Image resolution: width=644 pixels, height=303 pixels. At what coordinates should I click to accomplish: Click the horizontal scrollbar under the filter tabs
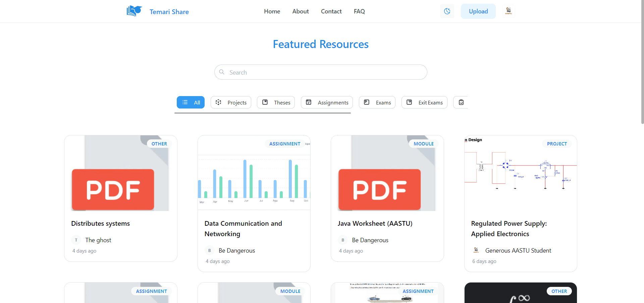tap(263, 113)
